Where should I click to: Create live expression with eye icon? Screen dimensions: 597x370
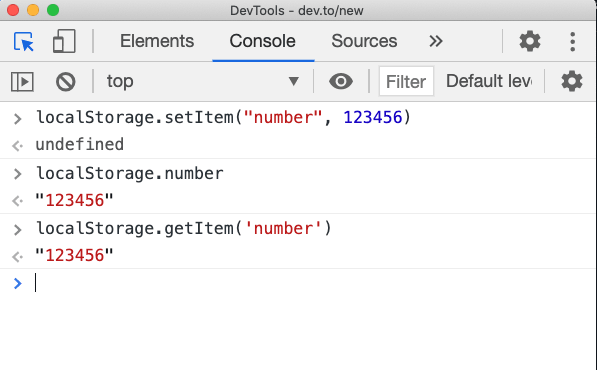pos(341,81)
